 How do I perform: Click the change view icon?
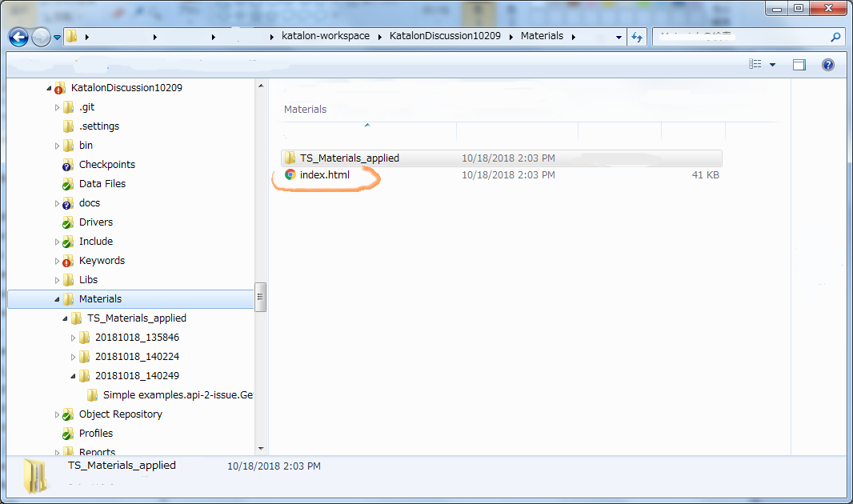click(x=755, y=64)
